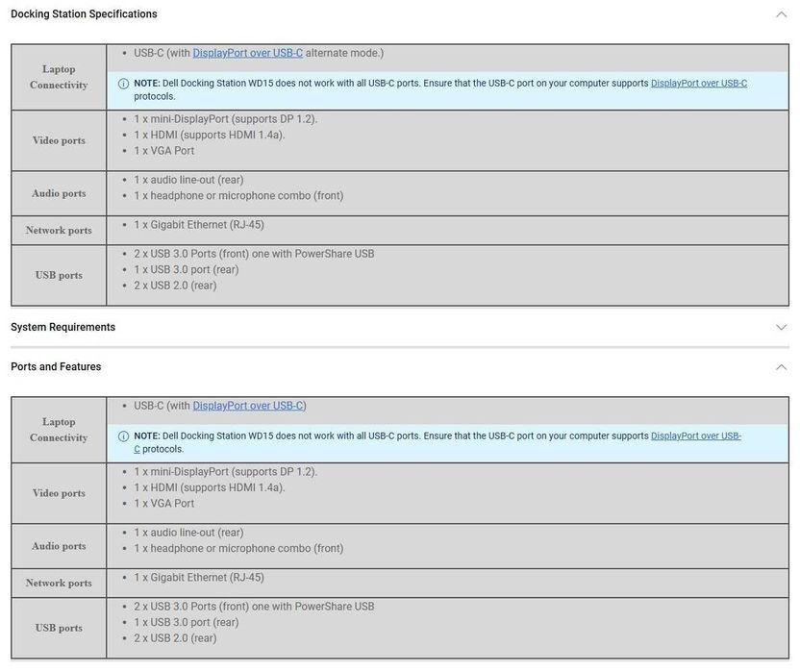Screen dimensions: 800x672
Task: Select Audio ports cell in Ports and Features table
Action: [59, 546]
